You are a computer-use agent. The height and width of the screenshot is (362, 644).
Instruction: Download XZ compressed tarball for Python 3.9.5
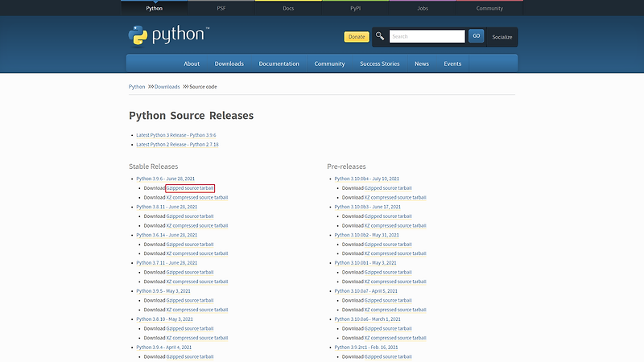tap(197, 310)
